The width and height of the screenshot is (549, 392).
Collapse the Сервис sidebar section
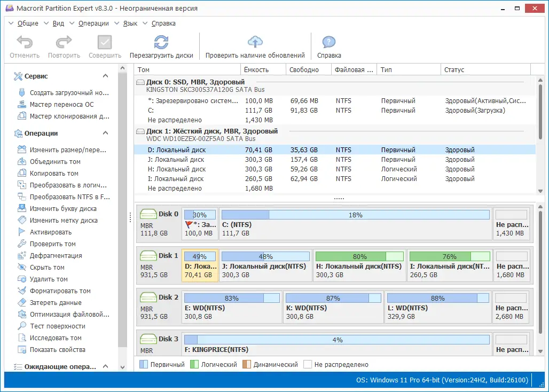[106, 76]
